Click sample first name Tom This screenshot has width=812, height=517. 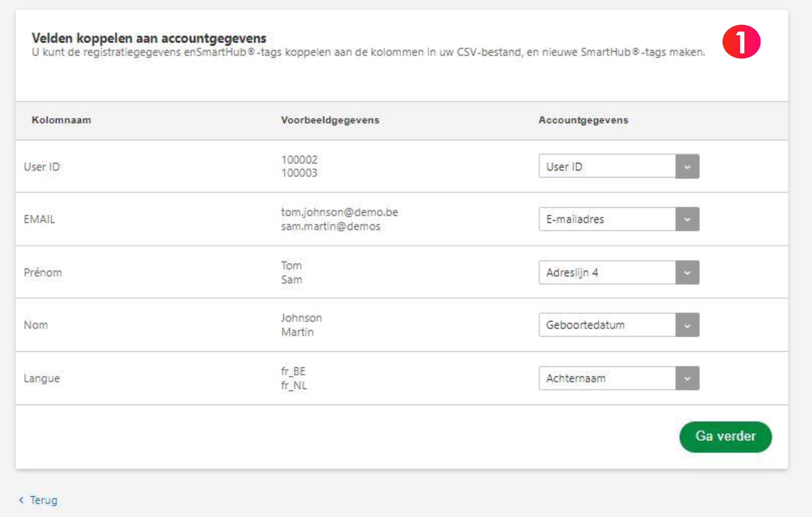(292, 266)
